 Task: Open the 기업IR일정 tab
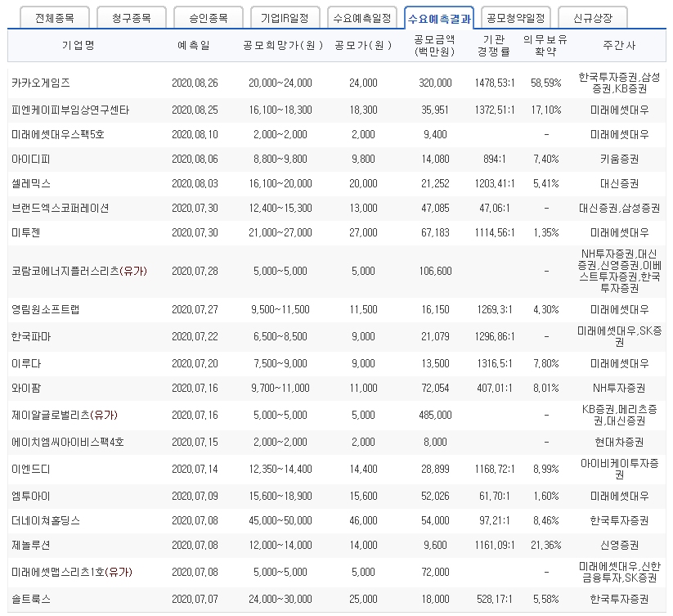click(x=285, y=18)
